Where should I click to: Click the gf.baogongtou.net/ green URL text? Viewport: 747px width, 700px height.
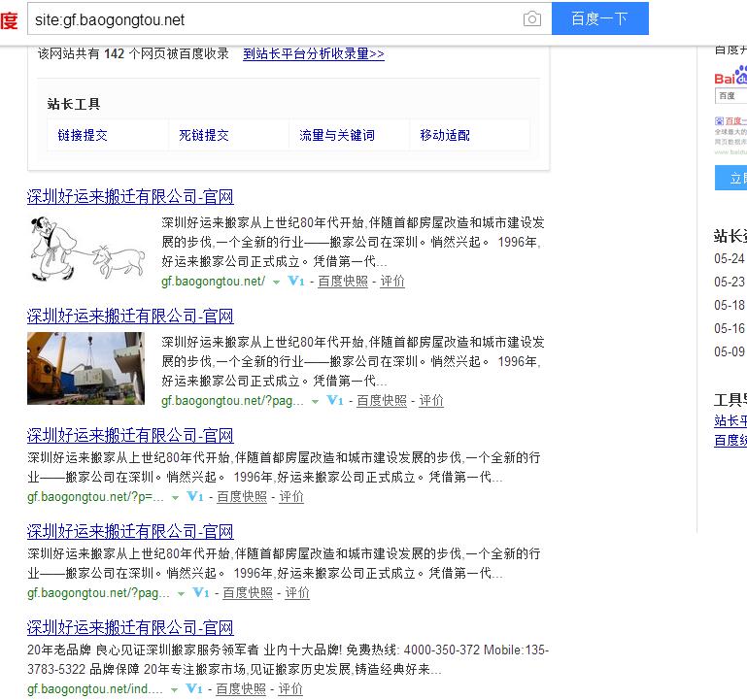(x=213, y=282)
